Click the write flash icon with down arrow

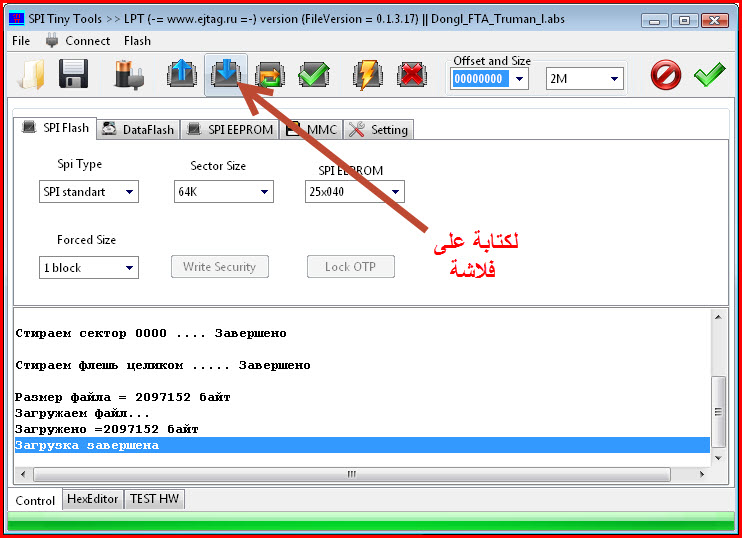click(x=226, y=74)
